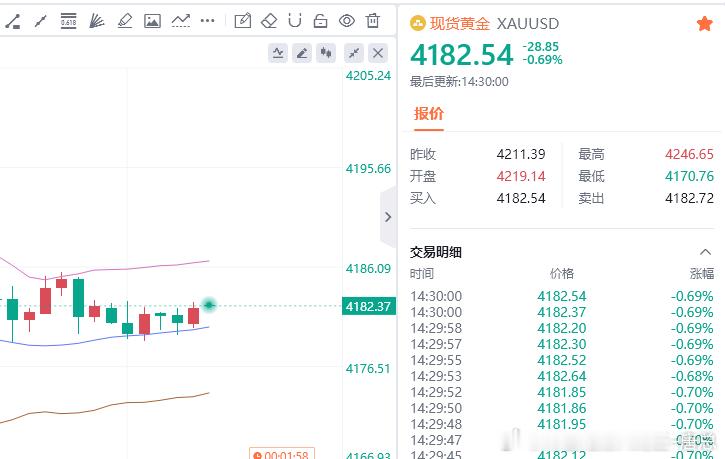Click the trade price 4182.30
Image resolution: width=725 pixels, height=459 pixels.
(x=562, y=344)
